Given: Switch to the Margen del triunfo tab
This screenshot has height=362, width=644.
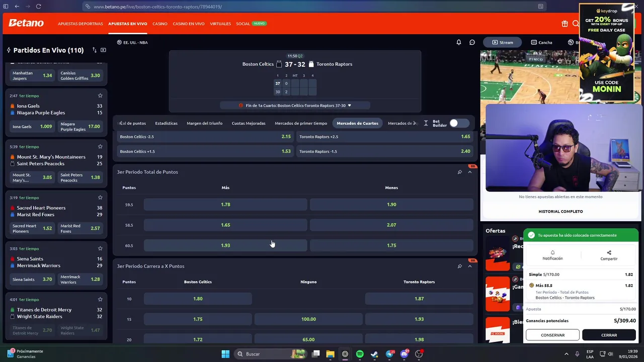Looking at the screenshot, I should (x=204, y=123).
